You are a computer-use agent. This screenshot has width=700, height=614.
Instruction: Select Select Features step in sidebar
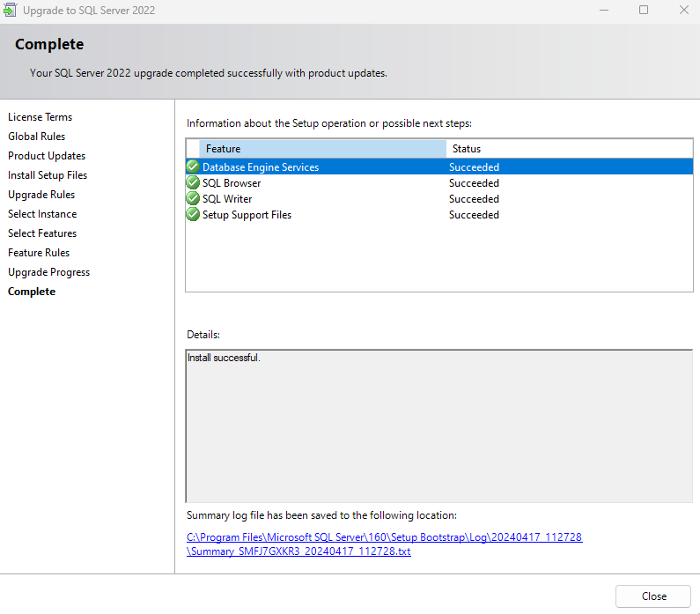click(x=42, y=233)
